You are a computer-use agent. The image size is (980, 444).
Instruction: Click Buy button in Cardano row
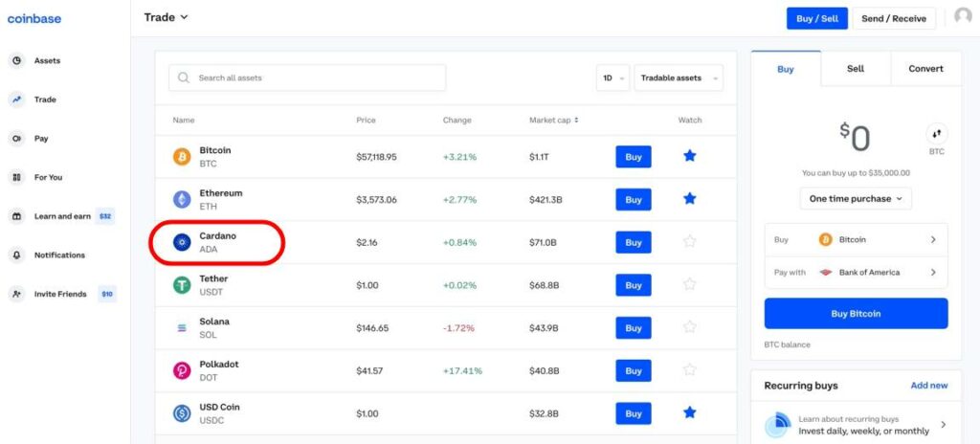coord(634,242)
